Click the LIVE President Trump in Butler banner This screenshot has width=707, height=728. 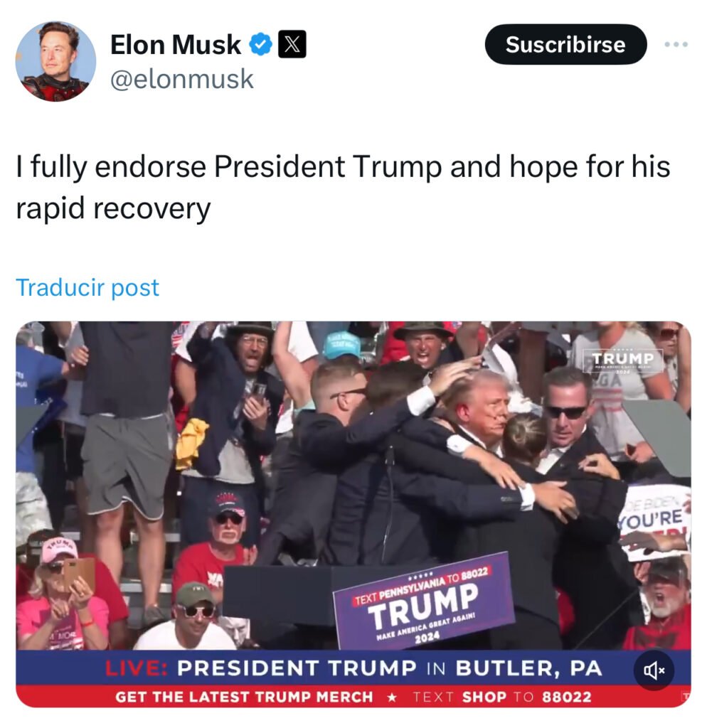pos(353,668)
